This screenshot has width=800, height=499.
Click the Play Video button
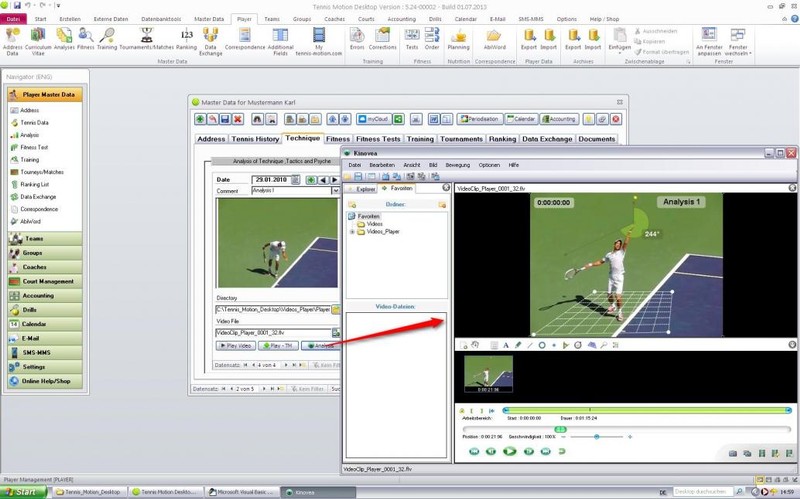[236, 345]
